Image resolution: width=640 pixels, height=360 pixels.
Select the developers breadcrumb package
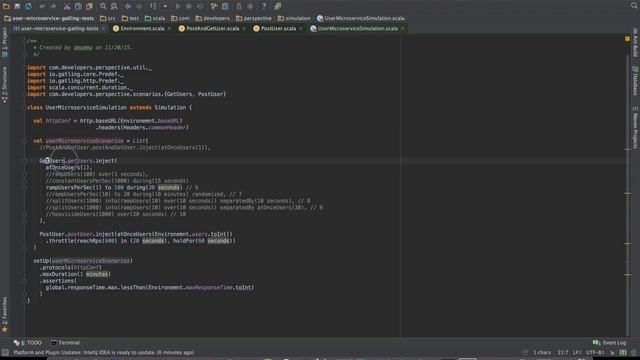213,18
